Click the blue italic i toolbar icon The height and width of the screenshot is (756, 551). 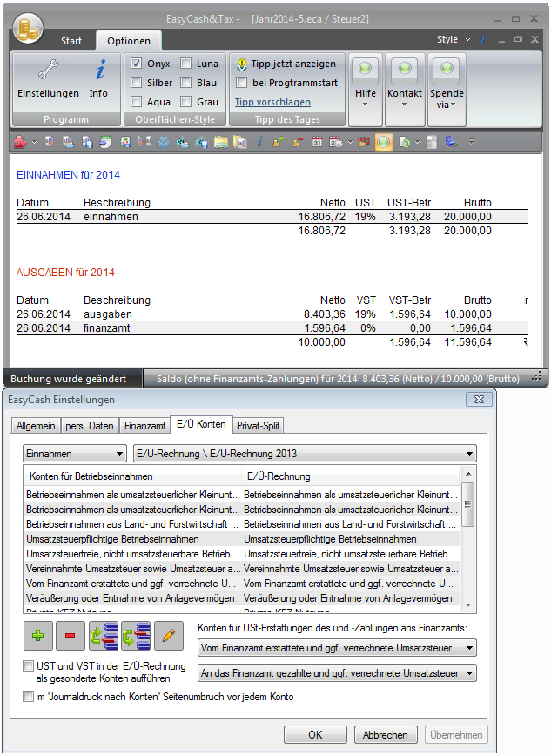259,142
